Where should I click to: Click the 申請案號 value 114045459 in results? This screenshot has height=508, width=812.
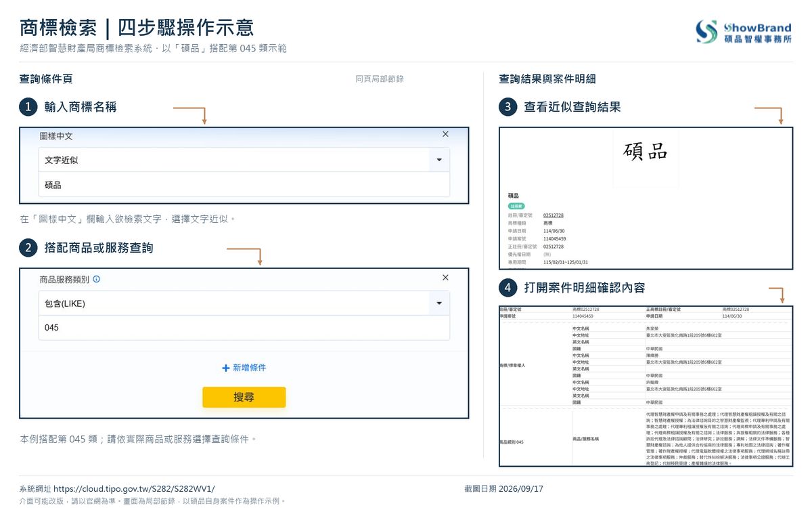click(555, 239)
